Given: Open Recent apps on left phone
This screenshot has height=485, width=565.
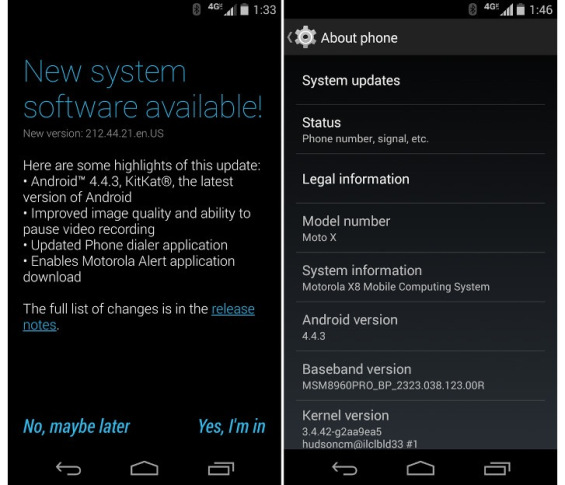Looking at the screenshot, I should (221, 468).
